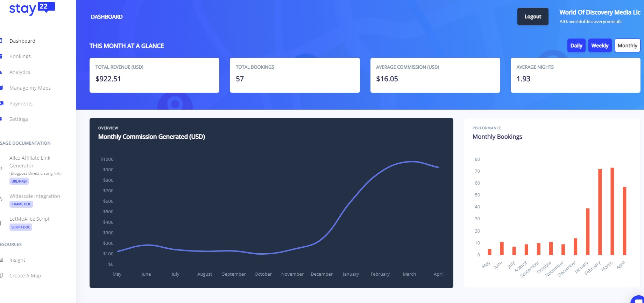
Task: Click the total bookings value 57
Action: click(x=240, y=79)
